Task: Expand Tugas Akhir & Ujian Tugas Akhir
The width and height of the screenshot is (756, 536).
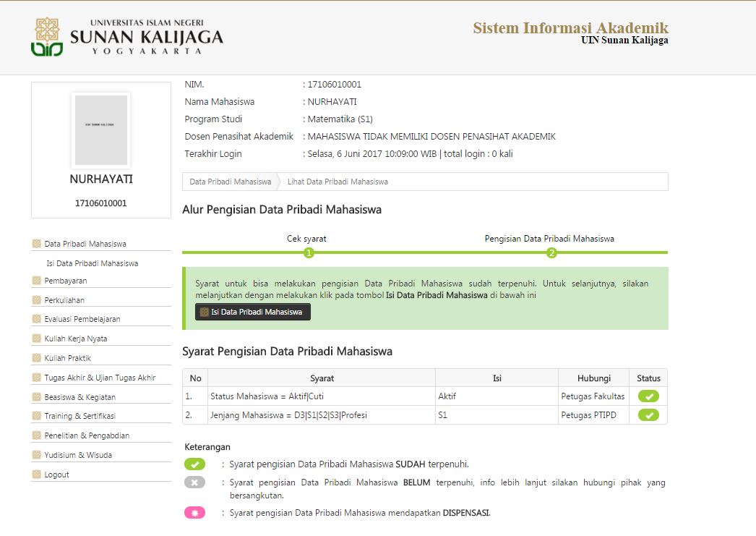Action: coord(100,378)
